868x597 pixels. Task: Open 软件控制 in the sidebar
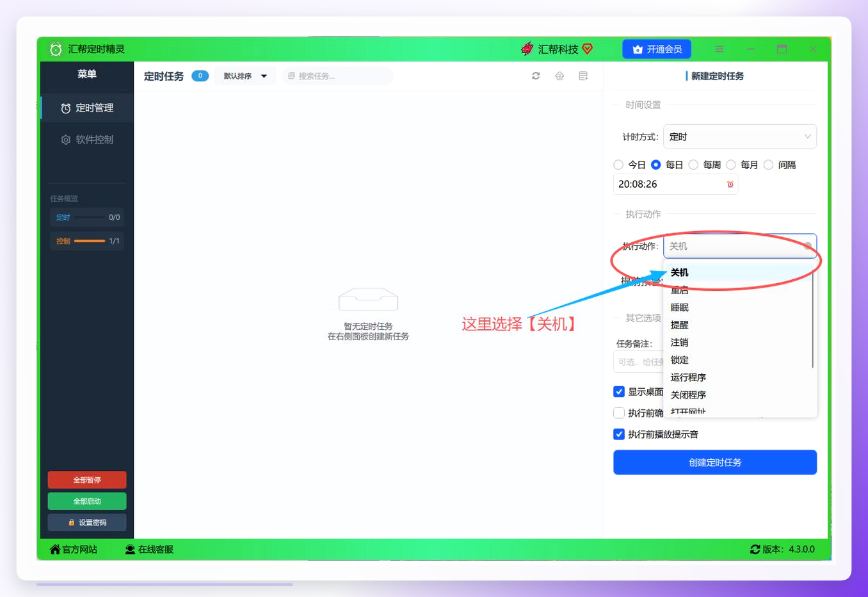87,140
